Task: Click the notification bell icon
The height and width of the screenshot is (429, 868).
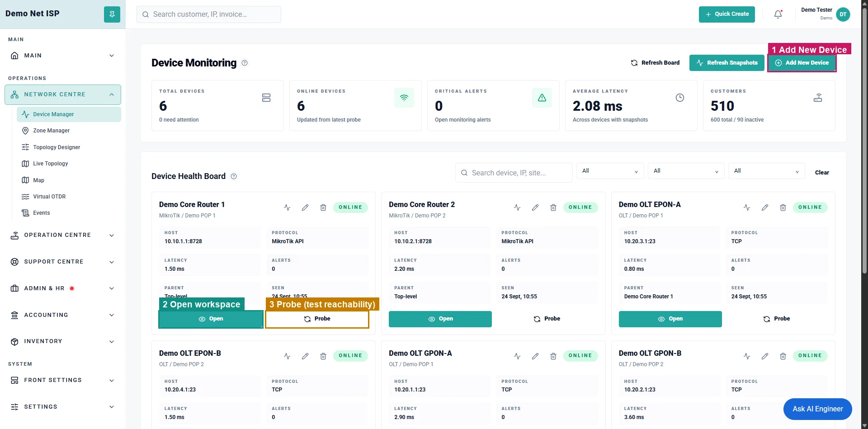Action: point(778,14)
